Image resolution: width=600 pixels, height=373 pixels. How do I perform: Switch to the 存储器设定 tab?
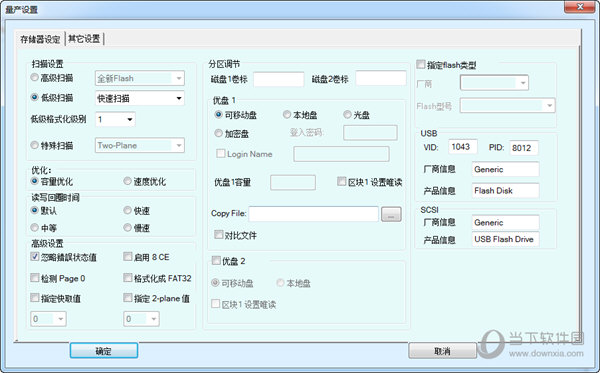(40, 39)
